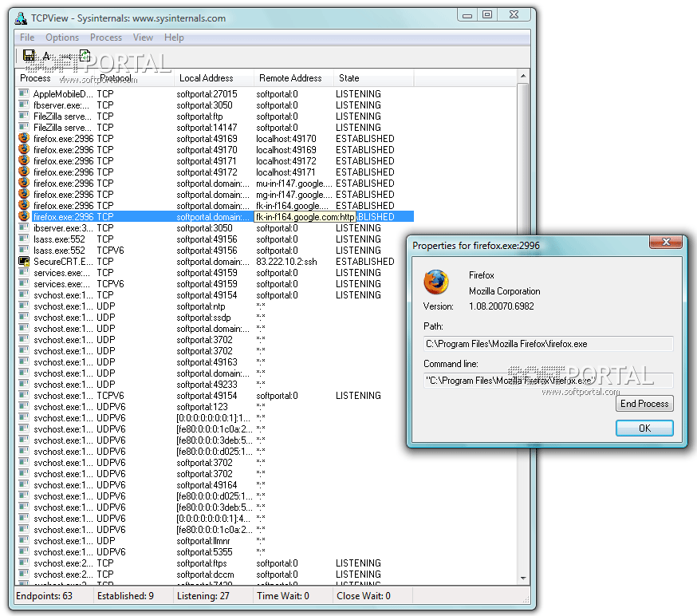Sort by the State column header
The image size is (697, 616).
(373, 78)
